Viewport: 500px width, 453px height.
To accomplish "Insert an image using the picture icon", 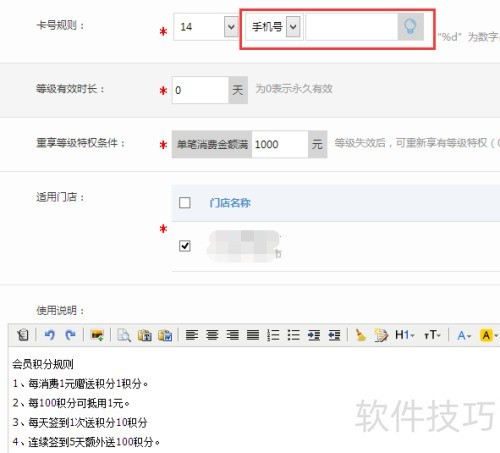I will 97,335.
